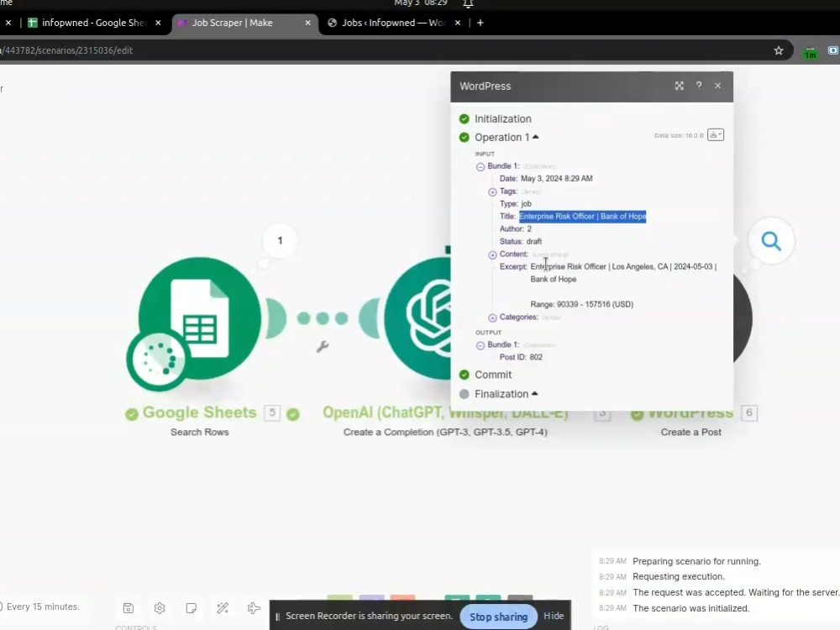
Task: Open the notes icon in controls
Action: click(x=191, y=608)
